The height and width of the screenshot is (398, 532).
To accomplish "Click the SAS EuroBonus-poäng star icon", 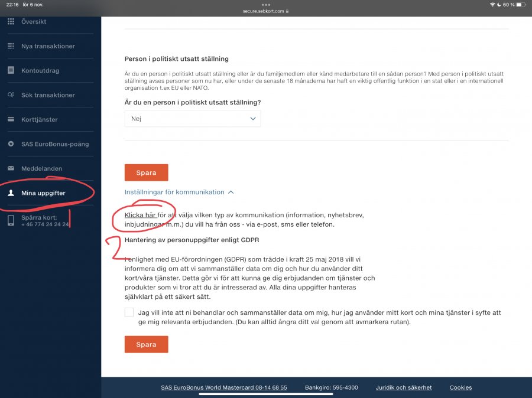I will [11, 144].
